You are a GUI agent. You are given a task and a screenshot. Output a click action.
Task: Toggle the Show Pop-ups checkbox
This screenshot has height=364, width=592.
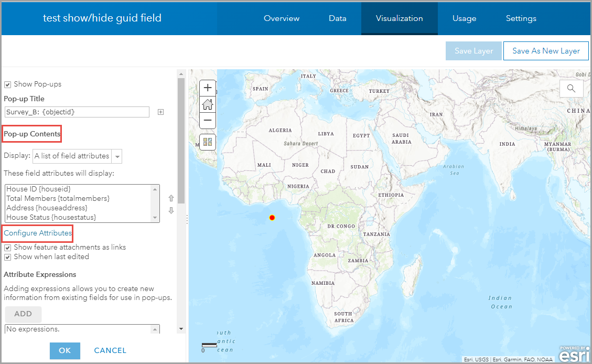pos(7,84)
